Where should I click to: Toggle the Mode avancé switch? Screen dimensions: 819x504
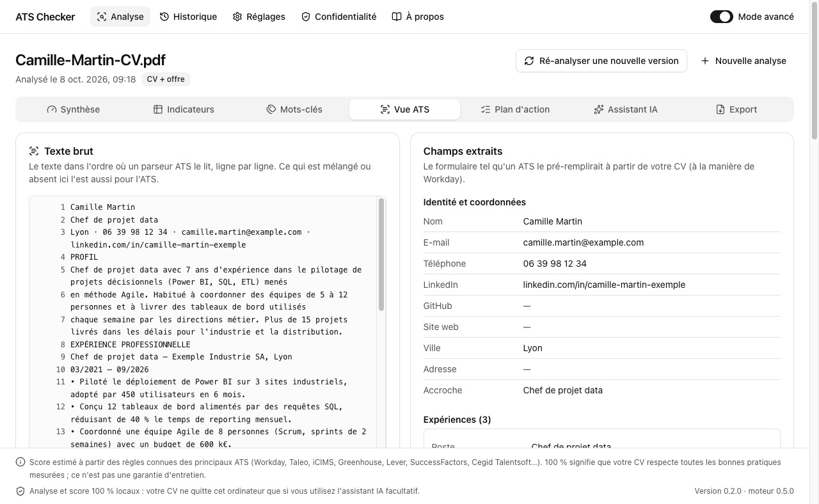(x=722, y=17)
